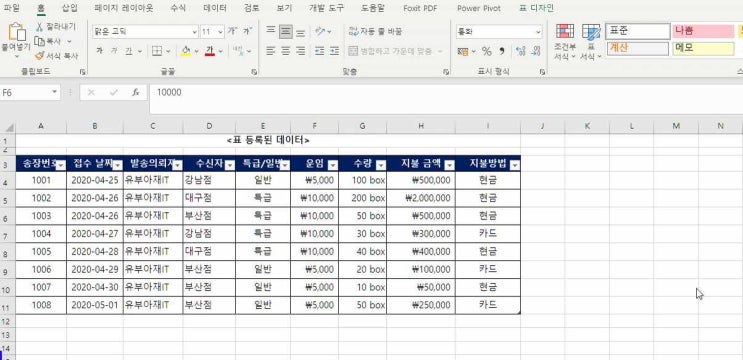This screenshot has width=743, height=360.
Task: Open filter dropdown on 송장번호 header
Action: [61, 164]
